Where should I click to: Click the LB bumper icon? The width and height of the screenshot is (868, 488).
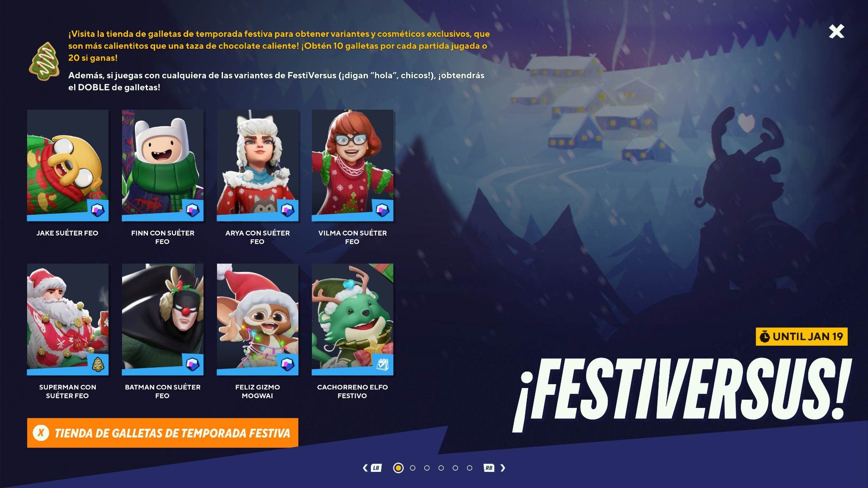click(x=376, y=468)
